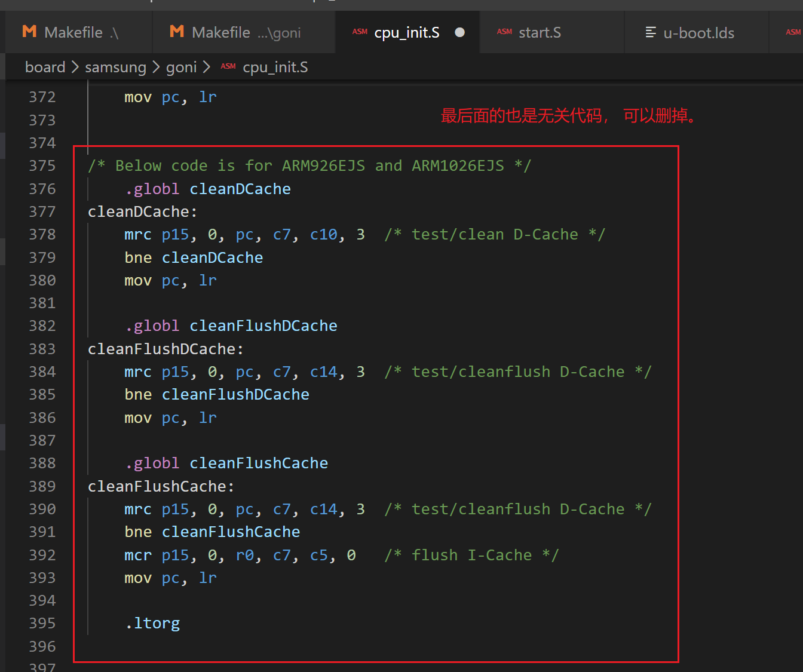
Task: Click 'mov pc, lr' on line 393
Action: click(x=170, y=578)
